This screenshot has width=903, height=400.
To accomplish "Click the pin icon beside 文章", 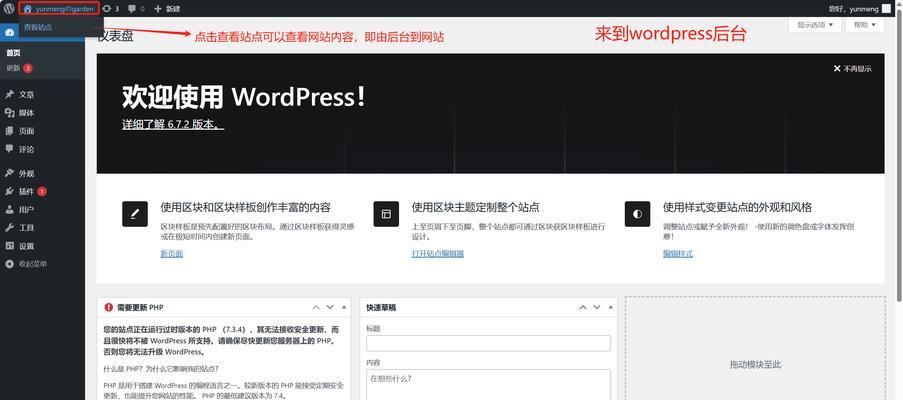I will 9,94.
